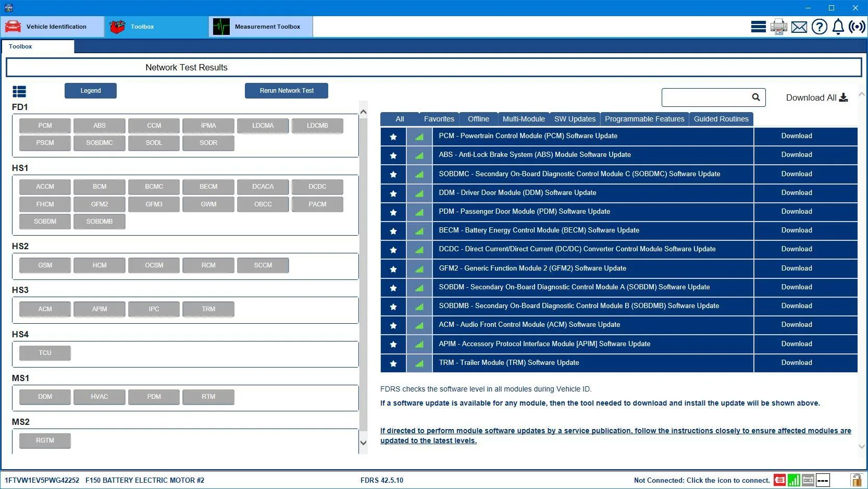Click the search magnifier icon
Screen dimensions: 868x489
click(x=756, y=97)
